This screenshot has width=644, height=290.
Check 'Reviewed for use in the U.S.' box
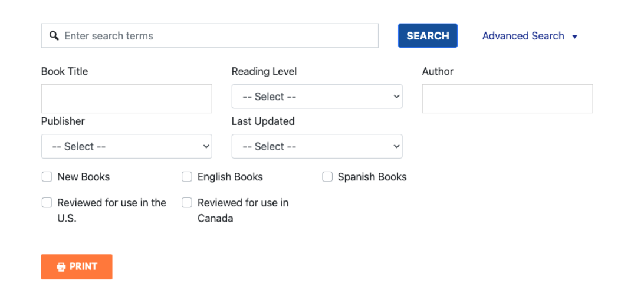[47, 203]
